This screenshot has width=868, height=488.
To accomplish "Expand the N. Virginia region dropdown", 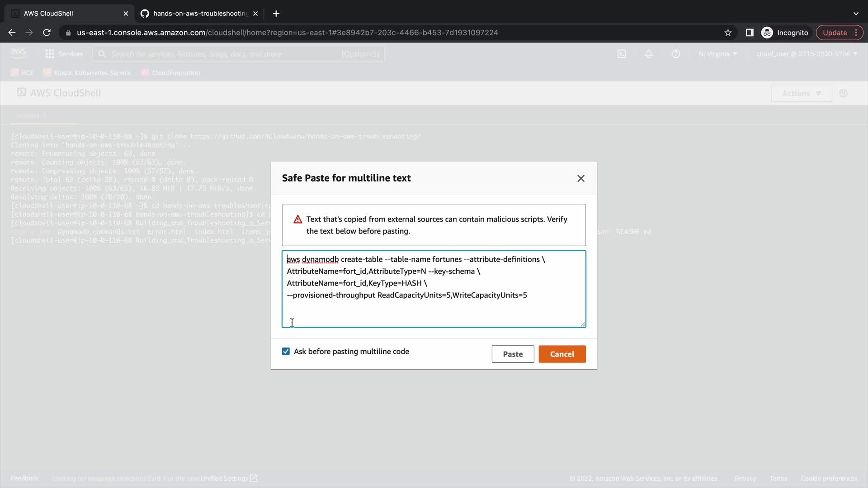I will (x=717, y=54).
